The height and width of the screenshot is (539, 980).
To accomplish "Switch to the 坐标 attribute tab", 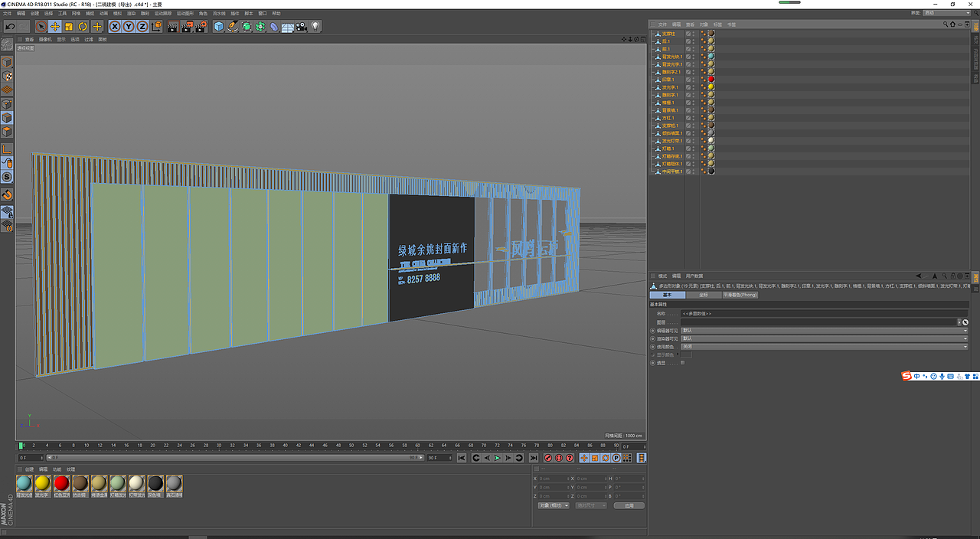I will coord(704,295).
